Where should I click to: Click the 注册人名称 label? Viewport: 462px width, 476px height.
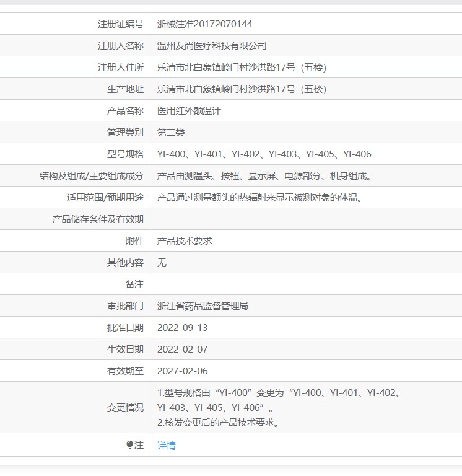[x=120, y=45]
